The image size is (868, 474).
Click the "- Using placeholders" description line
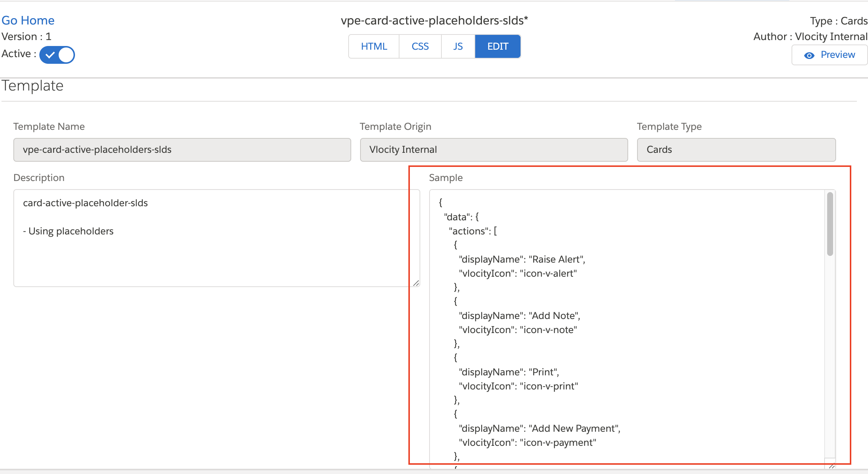(x=68, y=231)
